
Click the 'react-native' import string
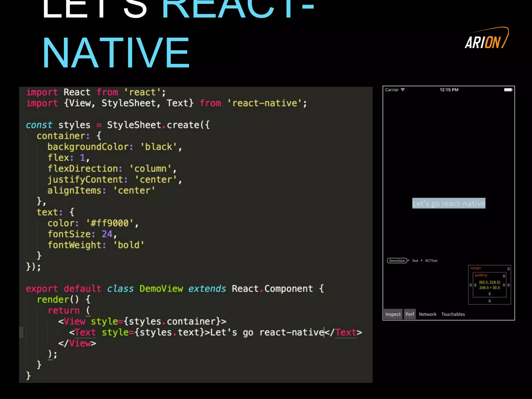(264, 103)
